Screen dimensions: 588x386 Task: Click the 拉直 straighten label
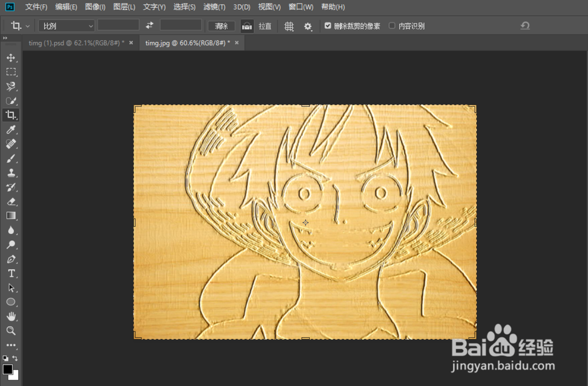pyautogui.click(x=265, y=26)
